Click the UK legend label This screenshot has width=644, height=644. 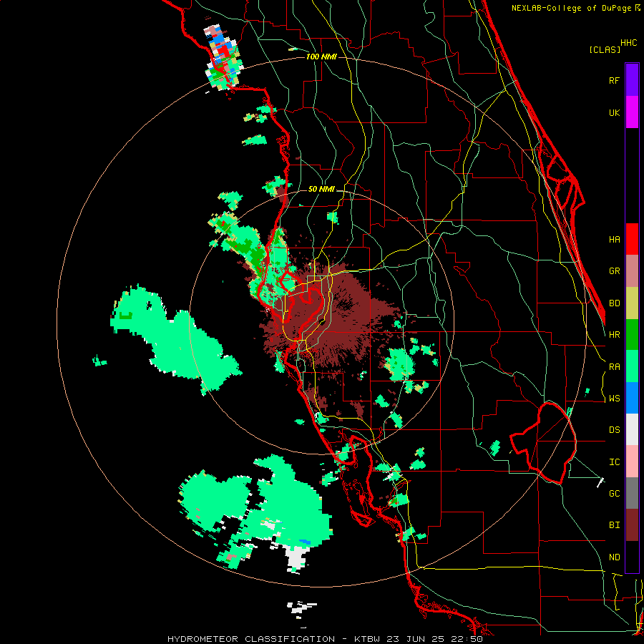coord(615,112)
